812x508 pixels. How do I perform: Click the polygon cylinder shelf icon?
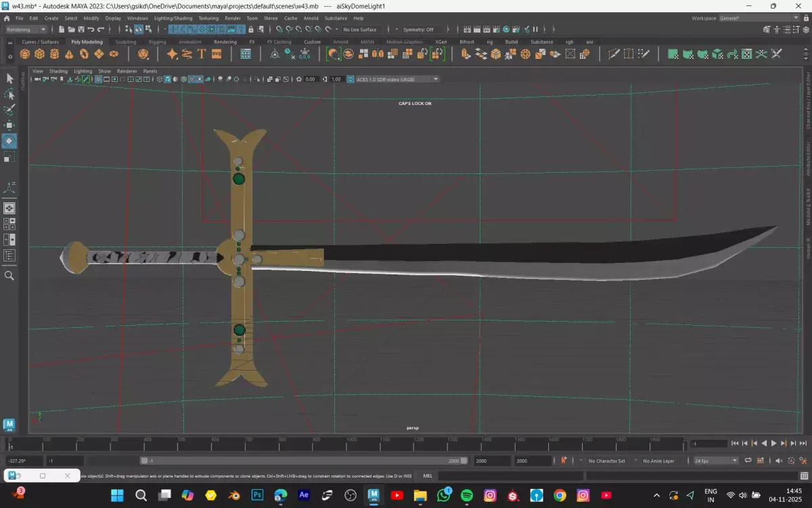pyautogui.click(x=55, y=54)
